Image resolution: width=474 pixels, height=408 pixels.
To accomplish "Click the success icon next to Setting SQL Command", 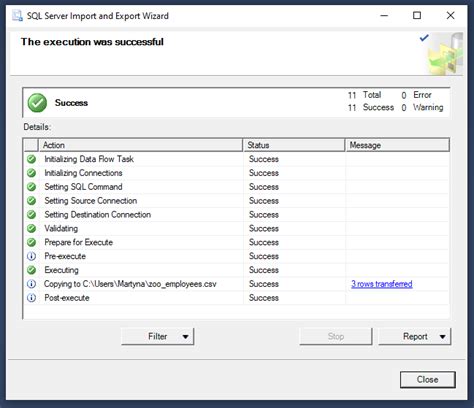I will pyautogui.click(x=31, y=187).
